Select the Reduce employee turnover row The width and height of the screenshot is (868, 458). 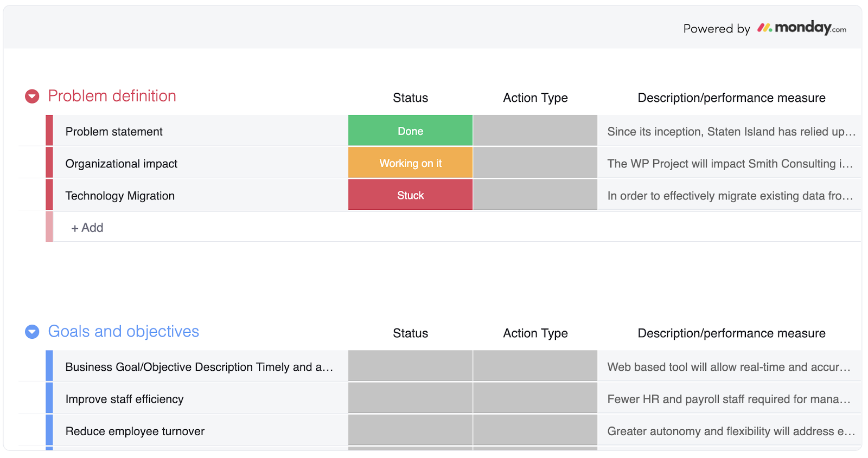(135, 431)
